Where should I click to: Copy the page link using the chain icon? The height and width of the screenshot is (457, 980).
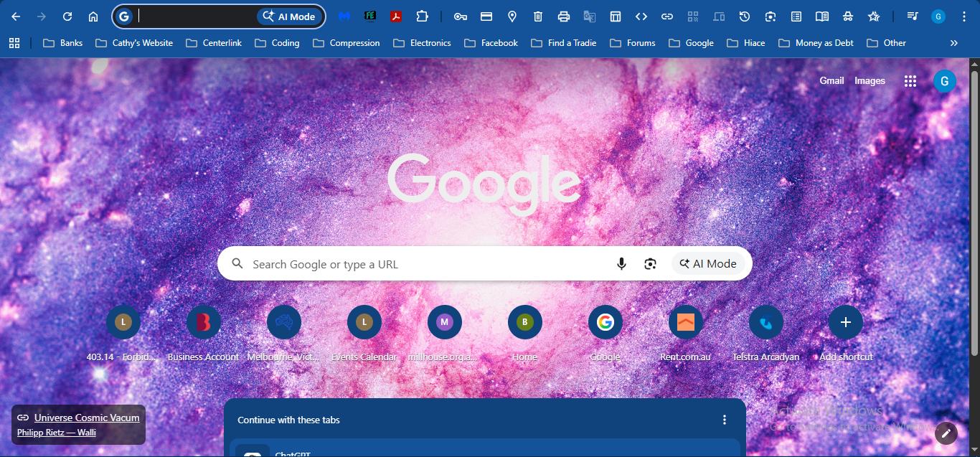coord(667,17)
